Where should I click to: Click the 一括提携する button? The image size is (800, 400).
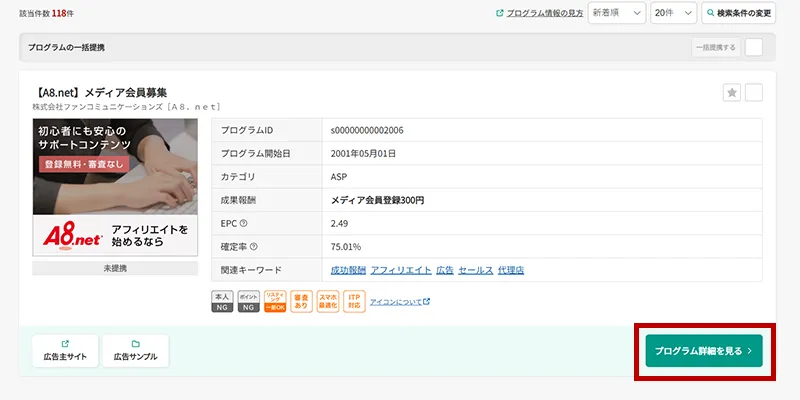click(716, 47)
